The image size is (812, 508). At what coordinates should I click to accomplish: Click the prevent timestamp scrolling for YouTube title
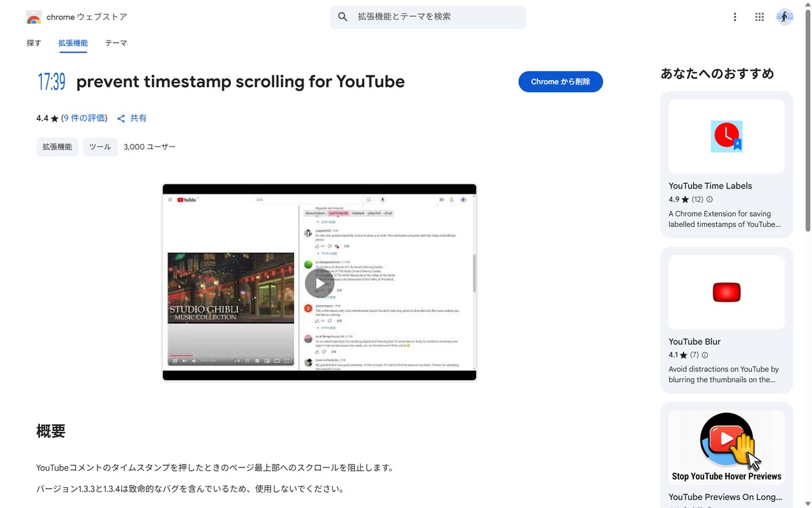tap(240, 82)
